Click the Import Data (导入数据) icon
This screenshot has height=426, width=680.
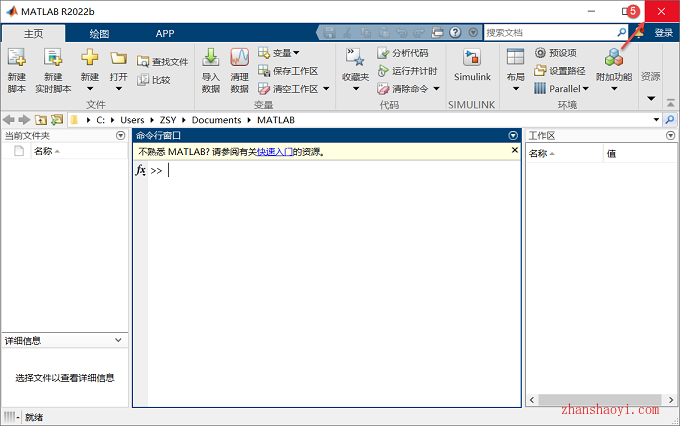(211, 58)
